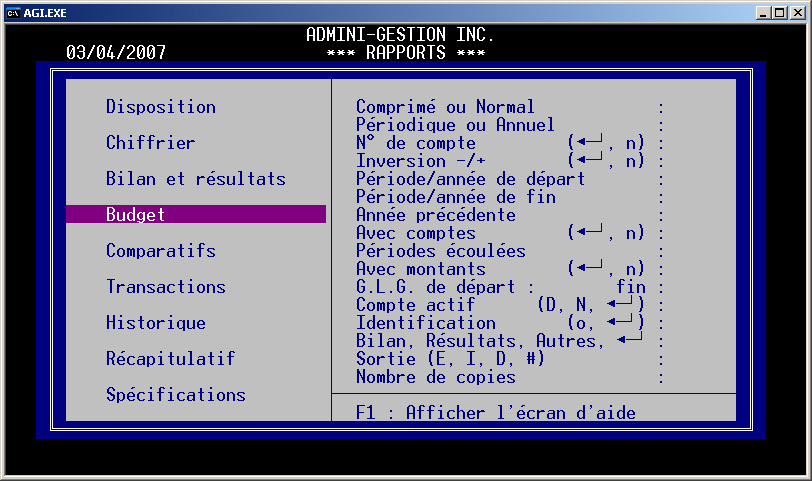Minimize the AGI.EXE window
This screenshot has height=481, width=812.
762,12
